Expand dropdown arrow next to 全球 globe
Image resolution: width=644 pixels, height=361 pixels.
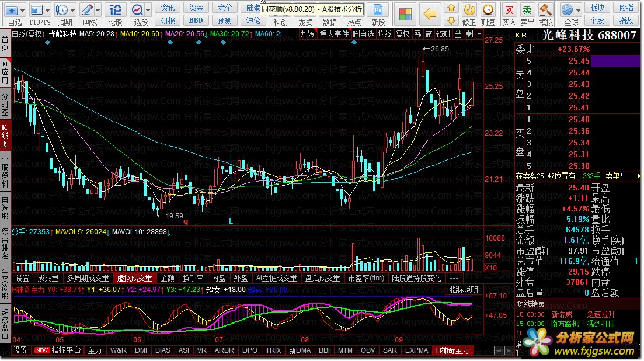(578, 11)
